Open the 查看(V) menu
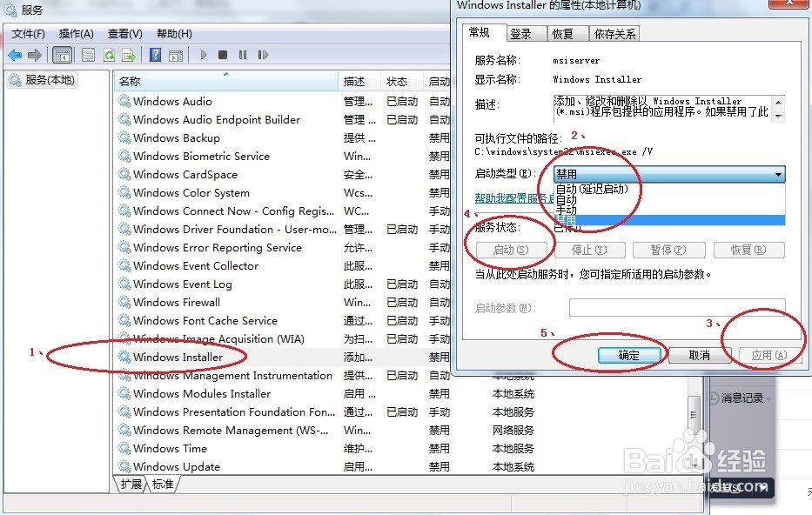Image resolution: width=812 pixels, height=515 pixels. (x=124, y=34)
